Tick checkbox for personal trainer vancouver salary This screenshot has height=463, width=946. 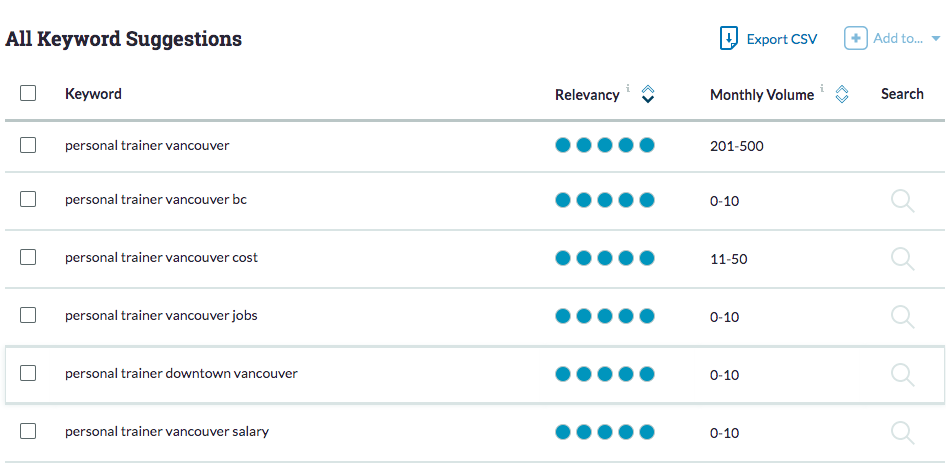coord(28,431)
